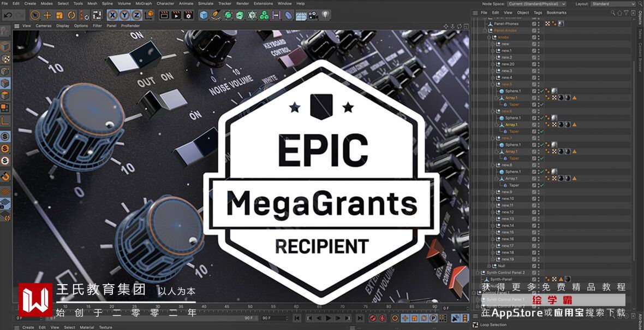Click Object Manager search icon

pos(613,13)
